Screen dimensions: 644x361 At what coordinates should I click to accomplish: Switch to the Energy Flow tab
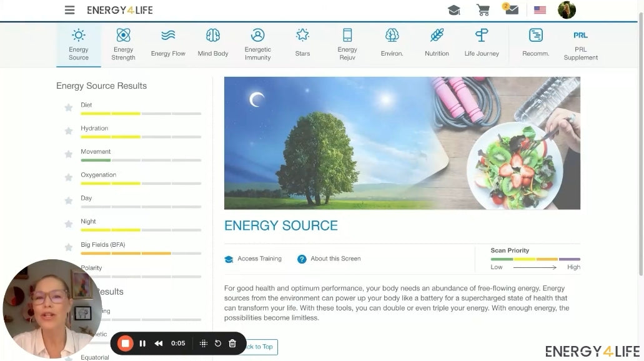pyautogui.click(x=168, y=44)
